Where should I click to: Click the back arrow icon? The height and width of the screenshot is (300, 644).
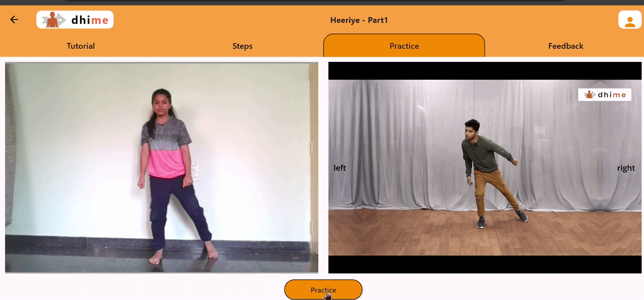tap(14, 20)
